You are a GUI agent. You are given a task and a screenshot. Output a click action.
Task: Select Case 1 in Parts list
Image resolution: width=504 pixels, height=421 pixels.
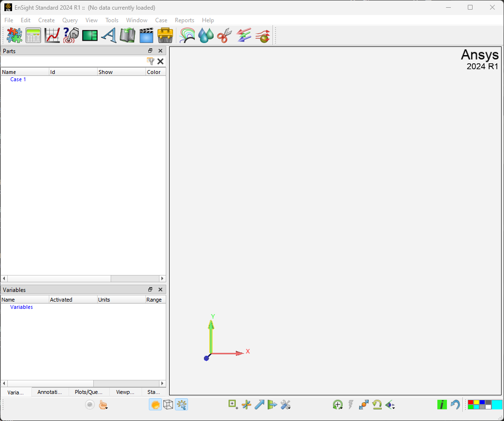[18, 79]
